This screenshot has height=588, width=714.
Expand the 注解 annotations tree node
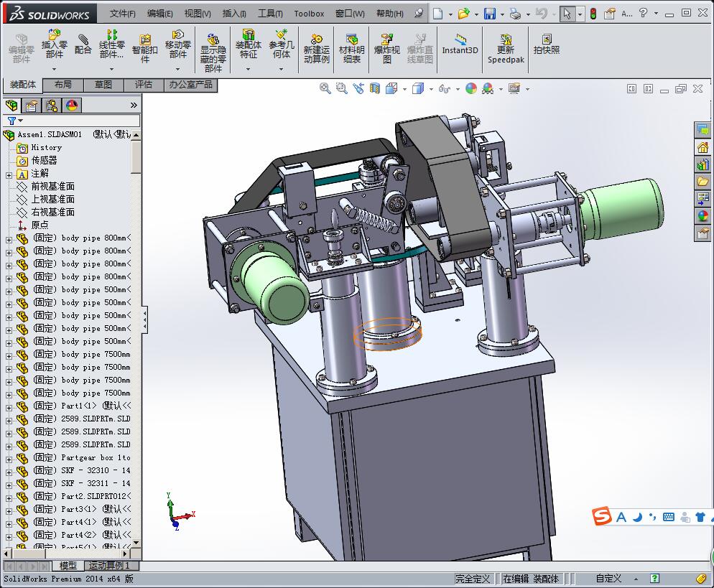coord(9,174)
